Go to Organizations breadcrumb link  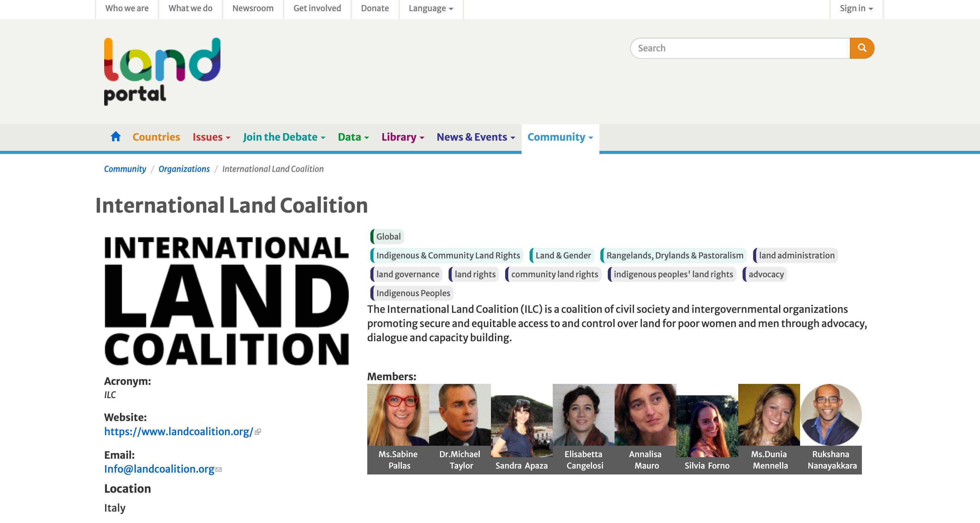[x=184, y=169]
